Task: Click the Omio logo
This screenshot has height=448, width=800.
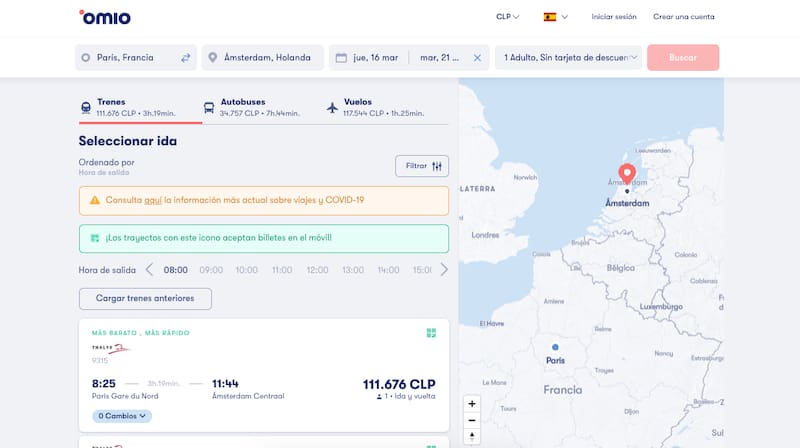Action: (x=104, y=17)
